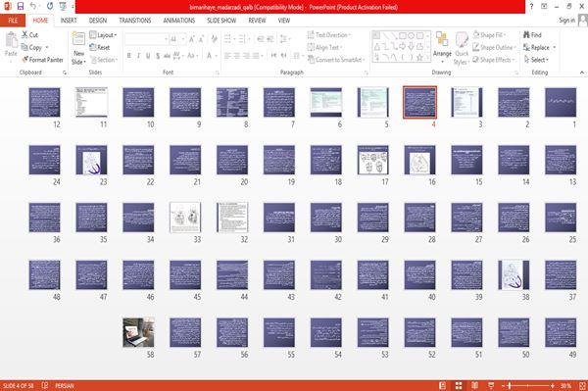Select slide thumbnail 33
This screenshot has height=391, width=588.
click(x=185, y=218)
